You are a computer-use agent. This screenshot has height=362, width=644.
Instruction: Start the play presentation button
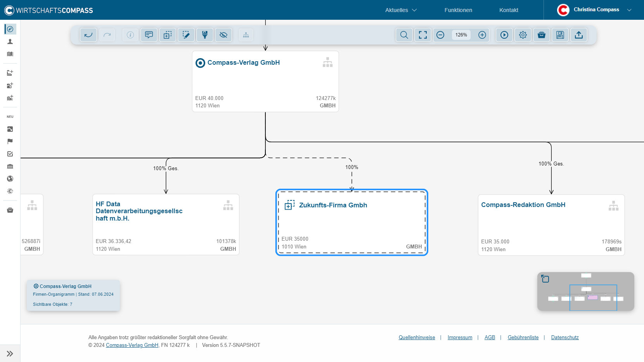[504, 35]
